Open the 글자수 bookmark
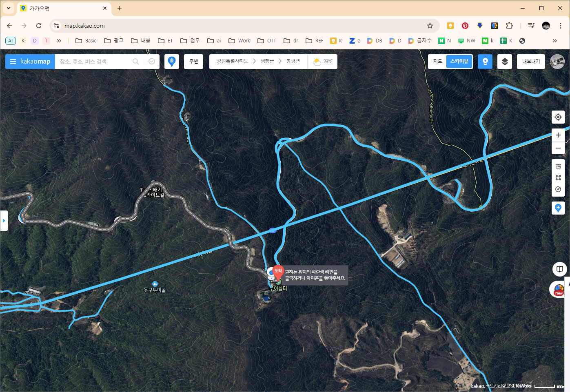The height and width of the screenshot is (392, 570). point(420,41)
